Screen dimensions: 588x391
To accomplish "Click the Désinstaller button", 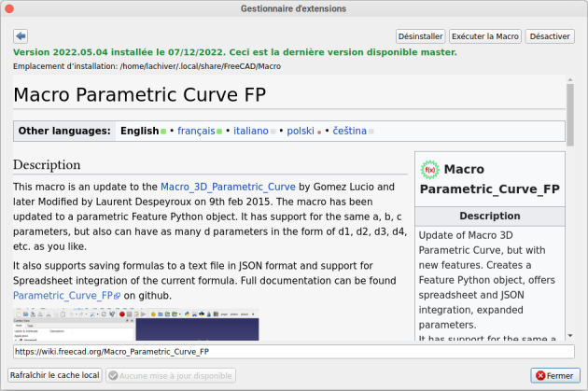I will coord(420,36).
